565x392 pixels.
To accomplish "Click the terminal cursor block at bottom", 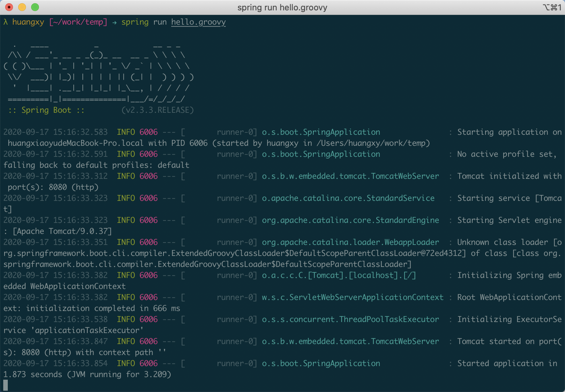I will pyautogui.click(x=6, y=385).
